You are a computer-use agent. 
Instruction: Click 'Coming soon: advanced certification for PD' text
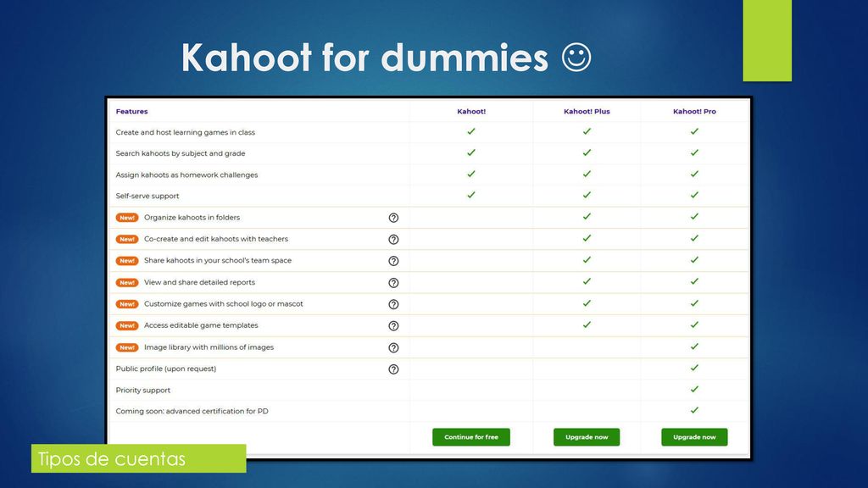(192, 411)
